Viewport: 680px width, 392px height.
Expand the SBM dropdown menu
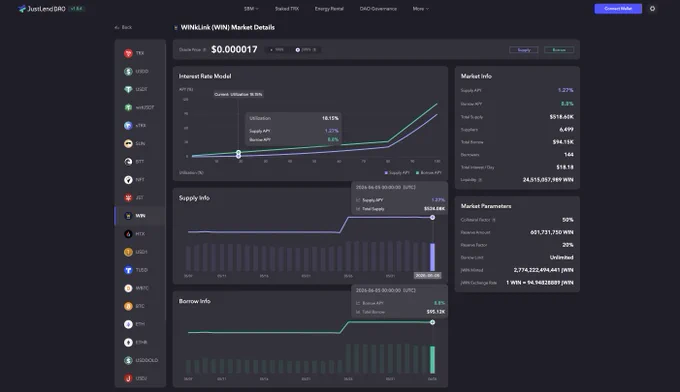coord(251,9)
